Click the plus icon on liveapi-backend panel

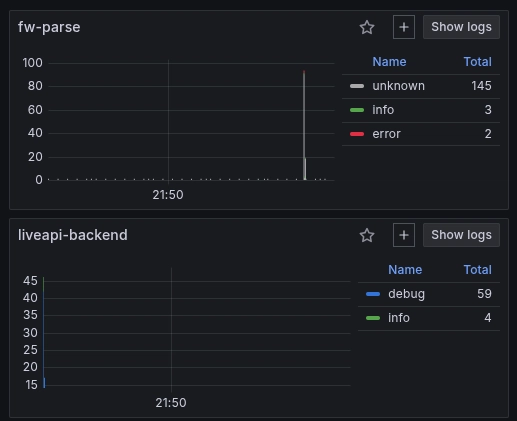click(404, 235)
